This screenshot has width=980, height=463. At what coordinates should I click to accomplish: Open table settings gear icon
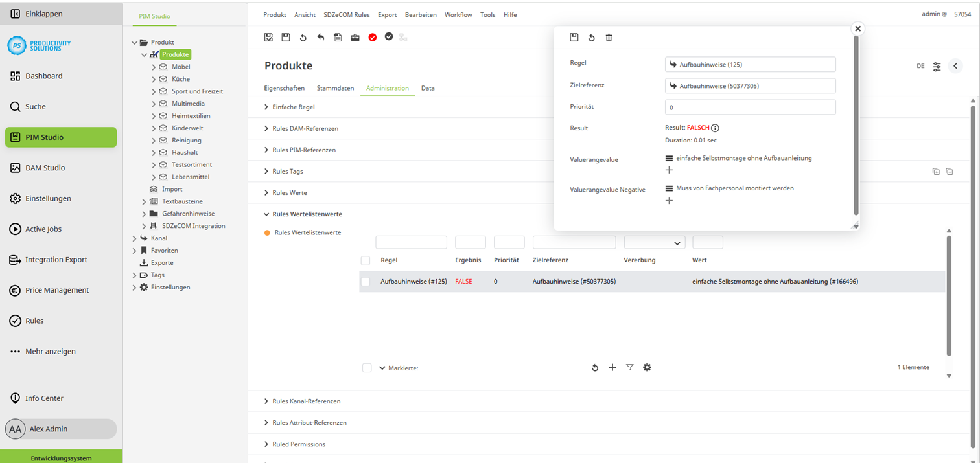pos(647,368)
